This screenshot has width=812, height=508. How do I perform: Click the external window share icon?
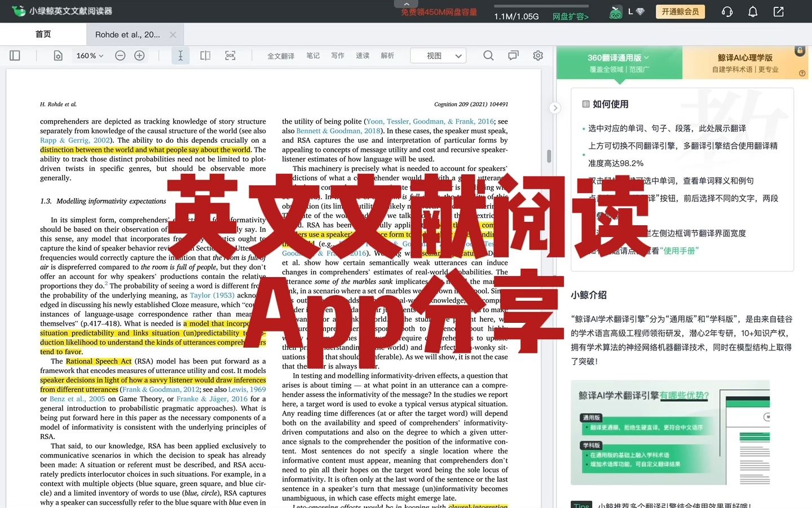coord(779,11)
